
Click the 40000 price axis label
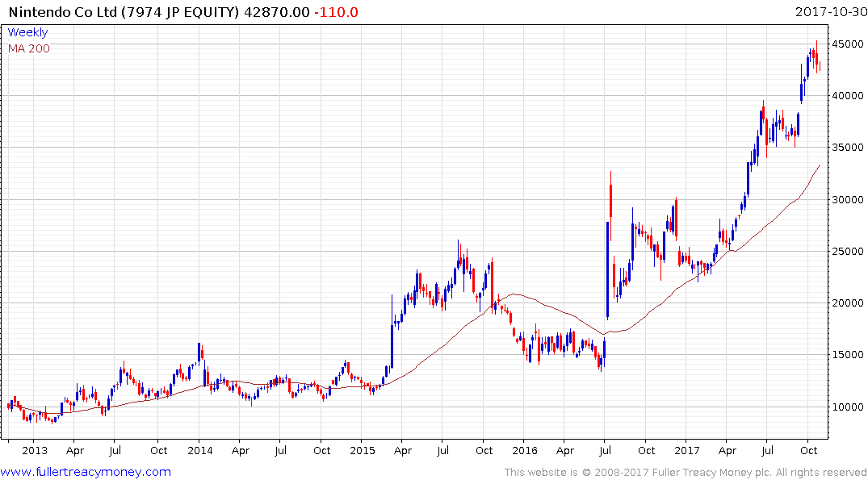point(848,96)
